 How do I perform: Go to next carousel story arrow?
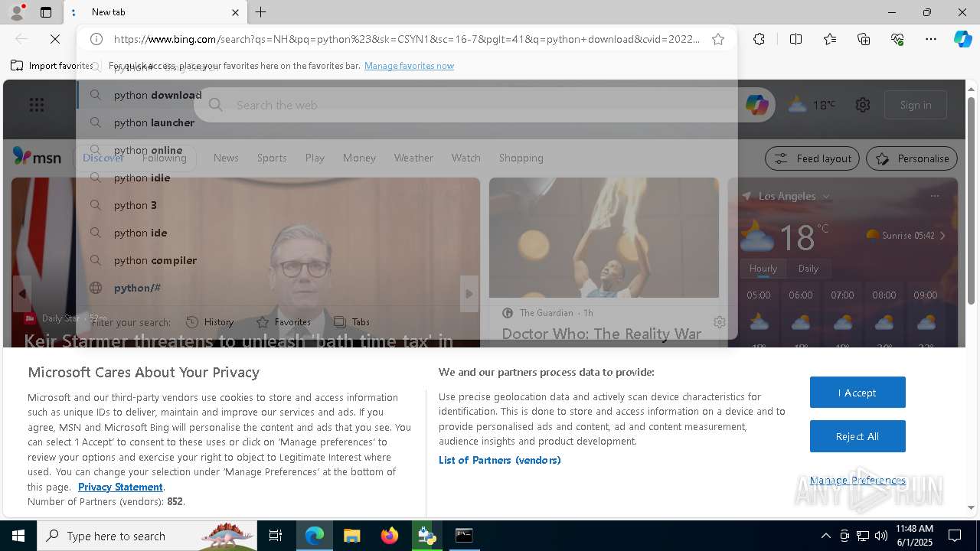click(469, 294)
